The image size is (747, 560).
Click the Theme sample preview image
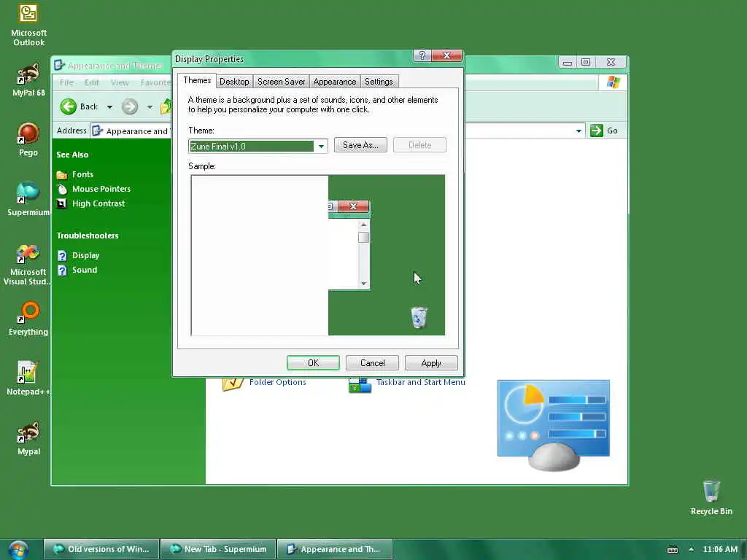pyautogui.click(x=318, y=255)
